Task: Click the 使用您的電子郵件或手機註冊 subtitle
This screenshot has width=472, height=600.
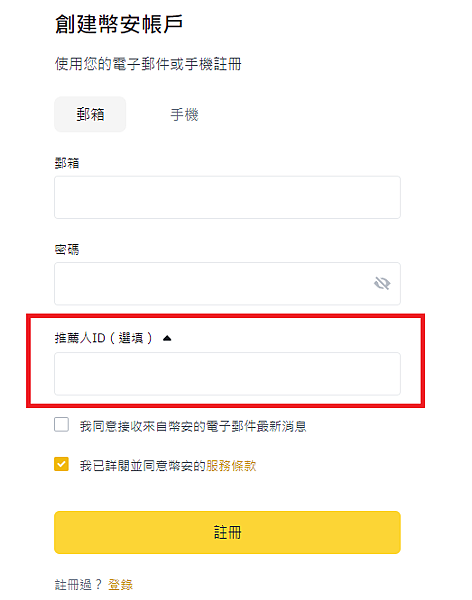Action: [x=148, y=64]
